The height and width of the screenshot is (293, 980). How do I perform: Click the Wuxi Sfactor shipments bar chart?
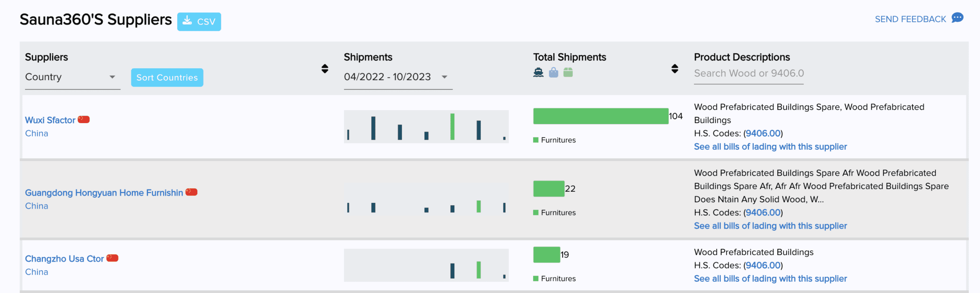426,127
